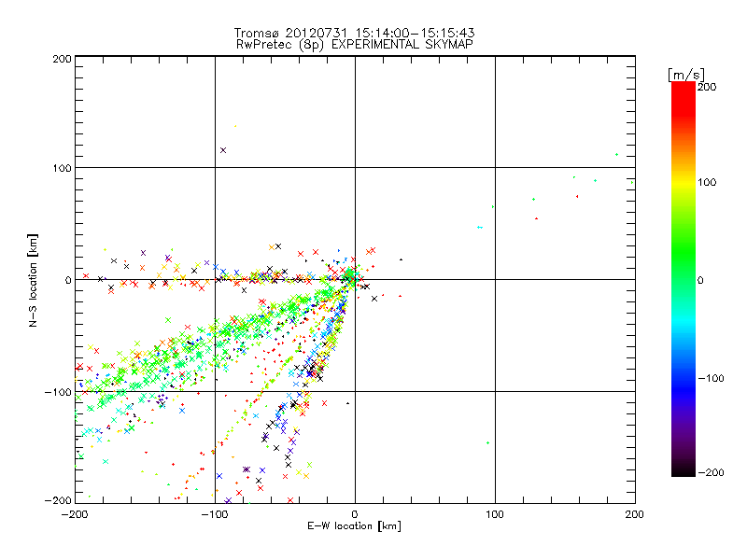Click the colorbar '200' tick label
Image resolution: width=747 pixels, height=560 pixels.
707,87
